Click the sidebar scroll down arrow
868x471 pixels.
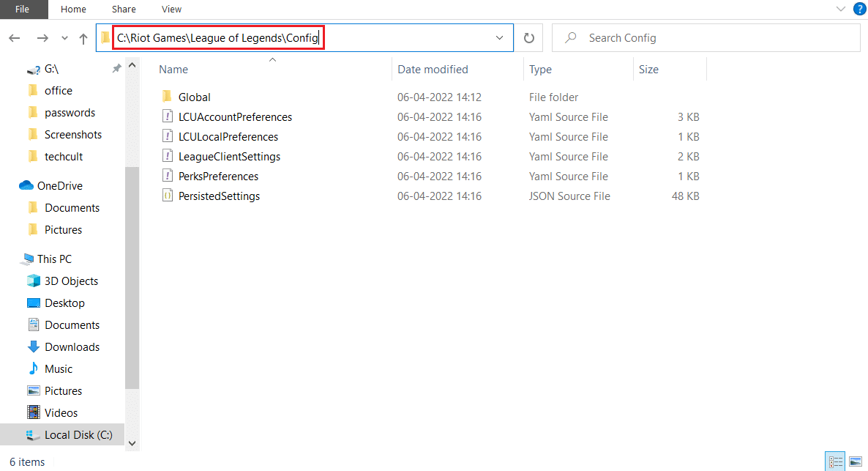point(132,442)
